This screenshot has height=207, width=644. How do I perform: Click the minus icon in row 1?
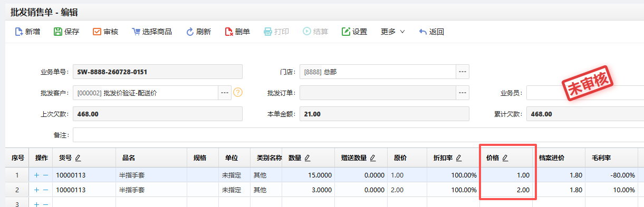pos(45,175)
